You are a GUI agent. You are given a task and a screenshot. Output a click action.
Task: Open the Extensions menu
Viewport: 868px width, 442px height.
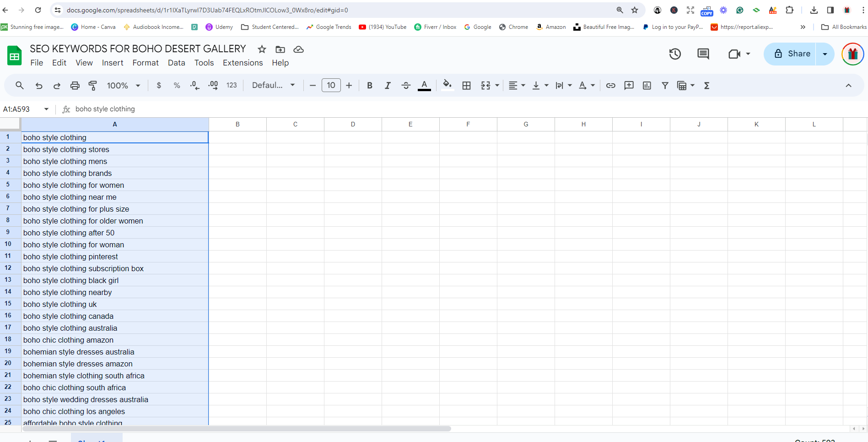243,63
